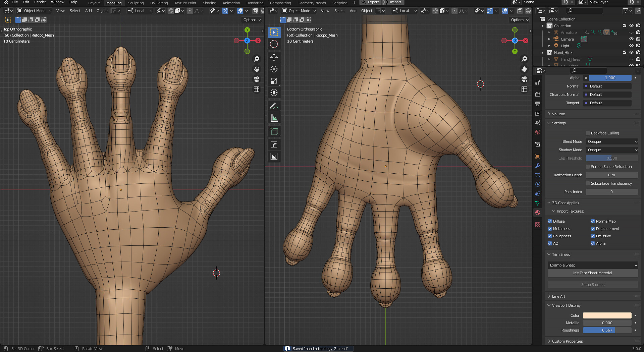644x352 pixels.
Task: Select the Move tool in the left viewport toolbar
Action: pyautogui.click(x=274, y=58)
